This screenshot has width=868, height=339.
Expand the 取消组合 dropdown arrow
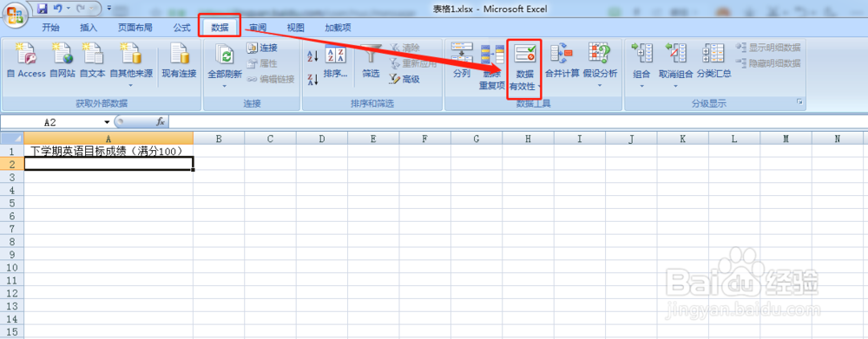tap(675, 87)
